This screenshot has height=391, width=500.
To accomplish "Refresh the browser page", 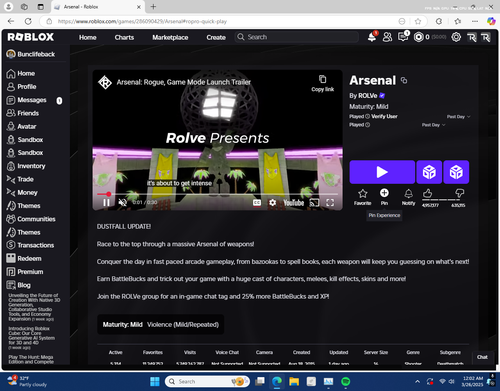I will (28, 21).
